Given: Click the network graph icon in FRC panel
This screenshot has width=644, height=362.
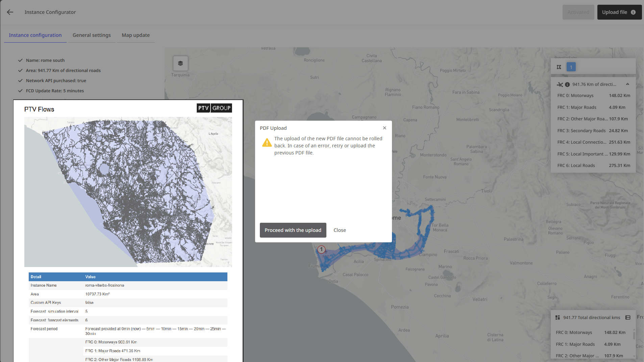Looking at the screenshot, I should click(x=560, y=85).
